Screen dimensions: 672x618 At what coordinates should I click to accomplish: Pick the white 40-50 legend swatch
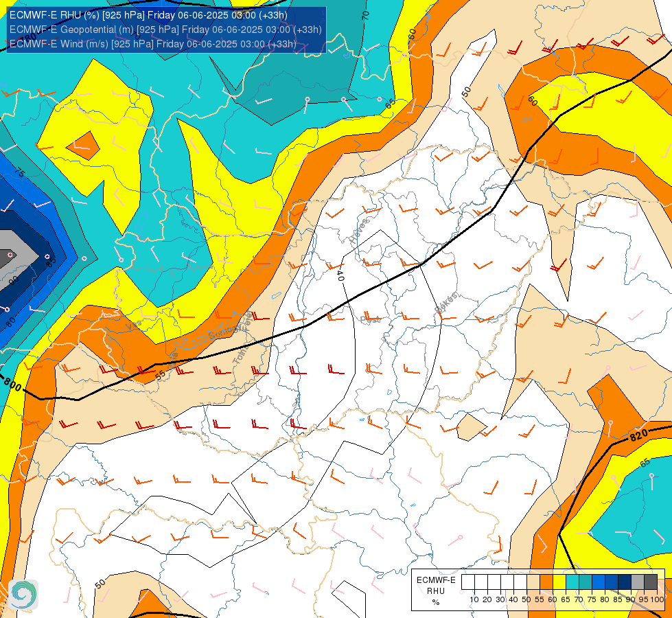tap(520, 582)
